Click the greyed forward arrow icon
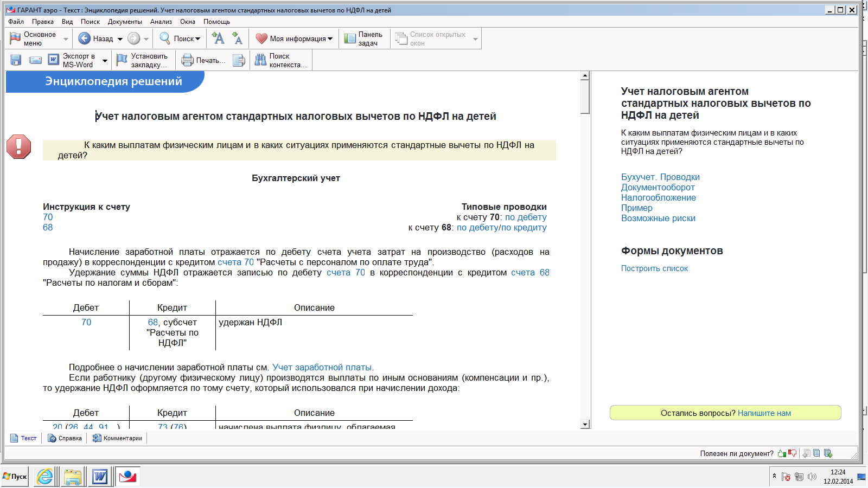Image resolution: width=868 pixels, height=488 pixels. click(133, 38)
